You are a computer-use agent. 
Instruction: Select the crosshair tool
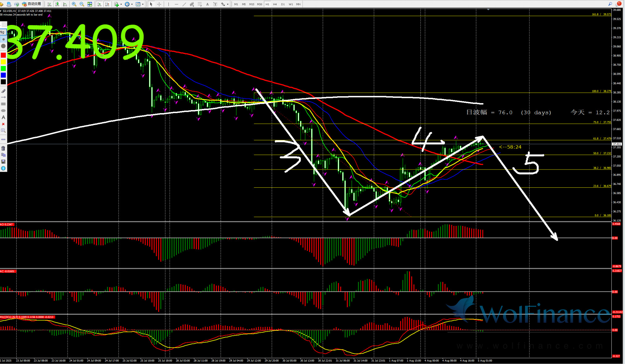[x=159, y=4]
